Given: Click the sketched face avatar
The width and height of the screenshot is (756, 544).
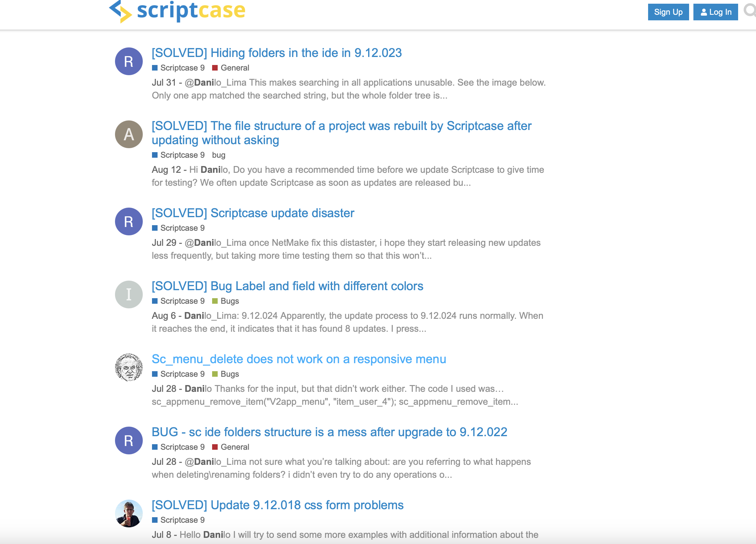Looking at the screenshot, I should (x=129, y=367).
